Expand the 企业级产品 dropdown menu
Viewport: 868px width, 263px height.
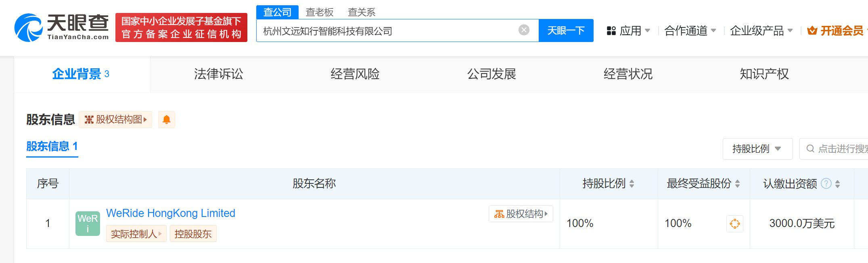[761, 31]
